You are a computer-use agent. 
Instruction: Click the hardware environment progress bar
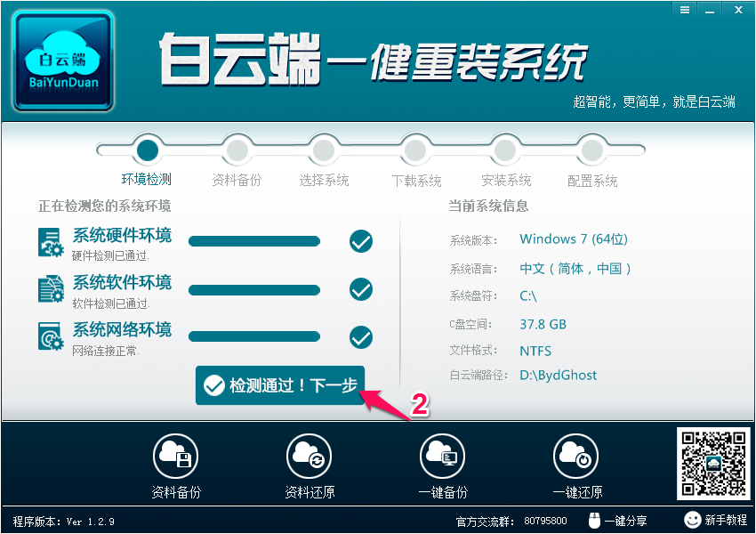click(x=254, y=241)
